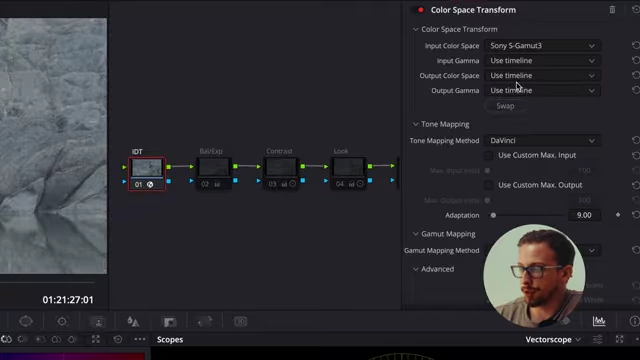640x360 pixels.
Task: Open the Output Color Space dropdown
Action: pos(542,76)
